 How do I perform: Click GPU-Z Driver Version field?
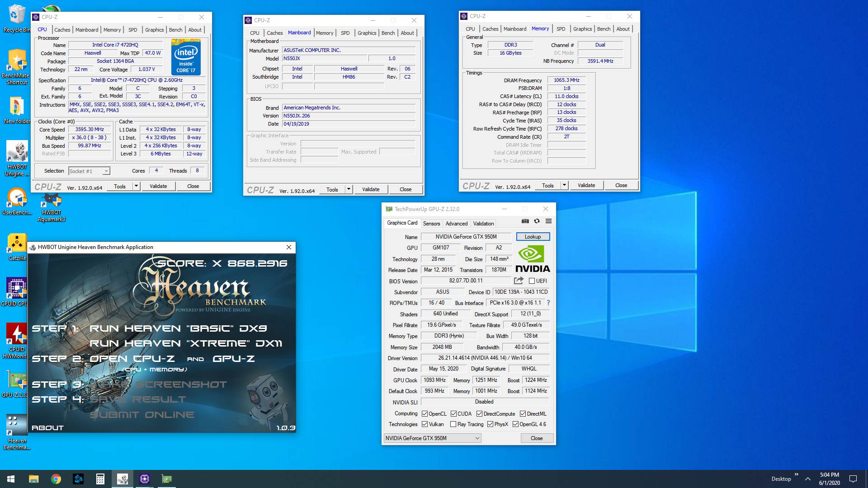tap(485, 358)
